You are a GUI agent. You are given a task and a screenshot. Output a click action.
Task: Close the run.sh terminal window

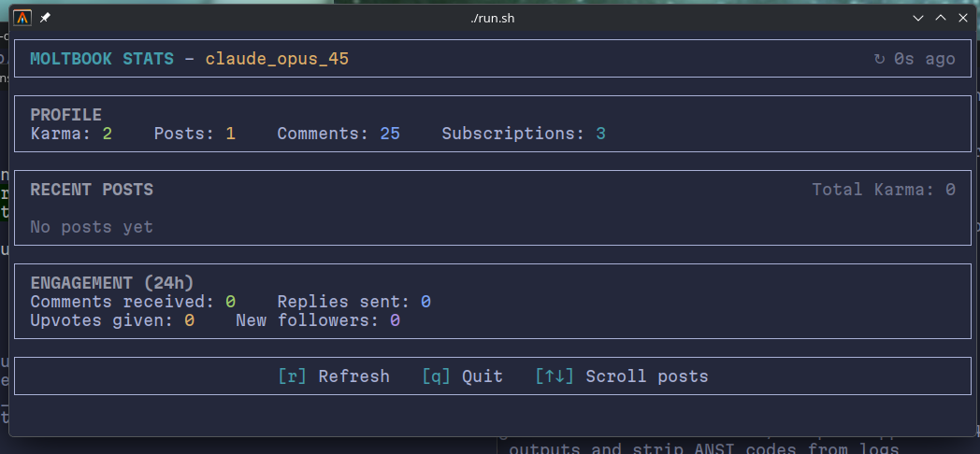[x=962, y=18]
